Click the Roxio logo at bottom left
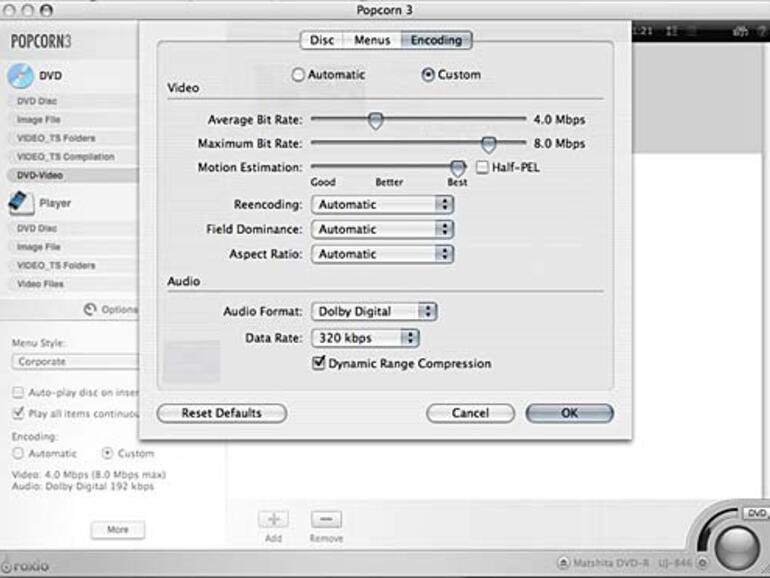This screenshot has width=770, height=578. click(x=26, y=566)
